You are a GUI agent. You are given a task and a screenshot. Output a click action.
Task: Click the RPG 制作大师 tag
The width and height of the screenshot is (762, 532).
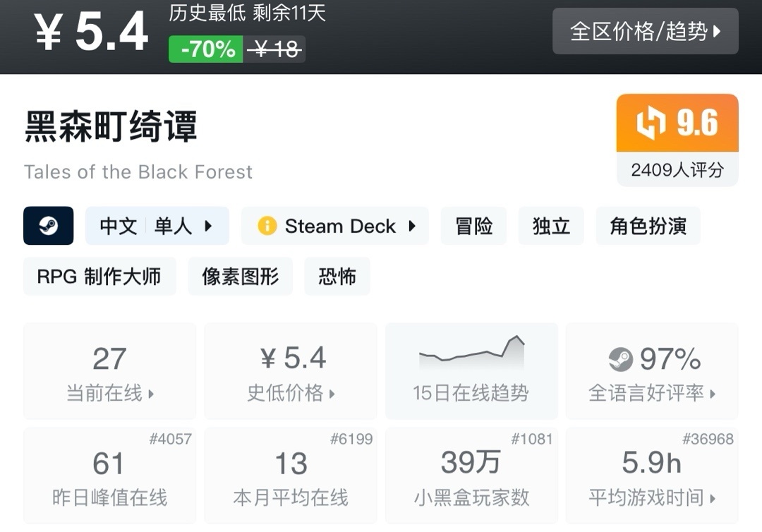(99, 276)
